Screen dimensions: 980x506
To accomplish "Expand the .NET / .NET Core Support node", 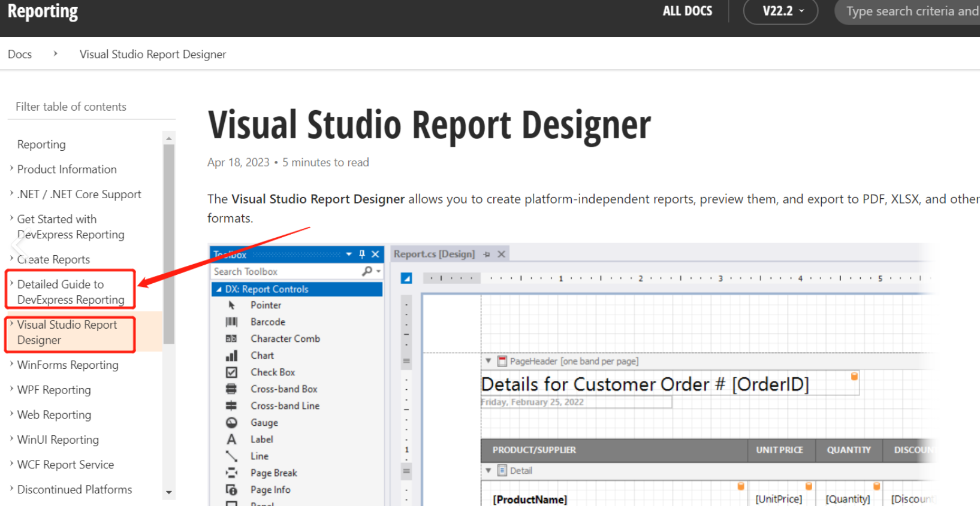I will tap(11, 193).
